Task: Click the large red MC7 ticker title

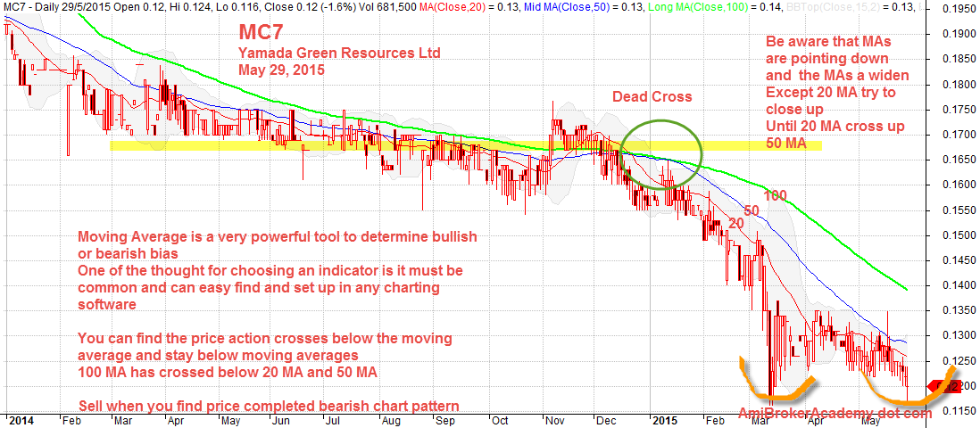Action: click(x=262, y=32)
